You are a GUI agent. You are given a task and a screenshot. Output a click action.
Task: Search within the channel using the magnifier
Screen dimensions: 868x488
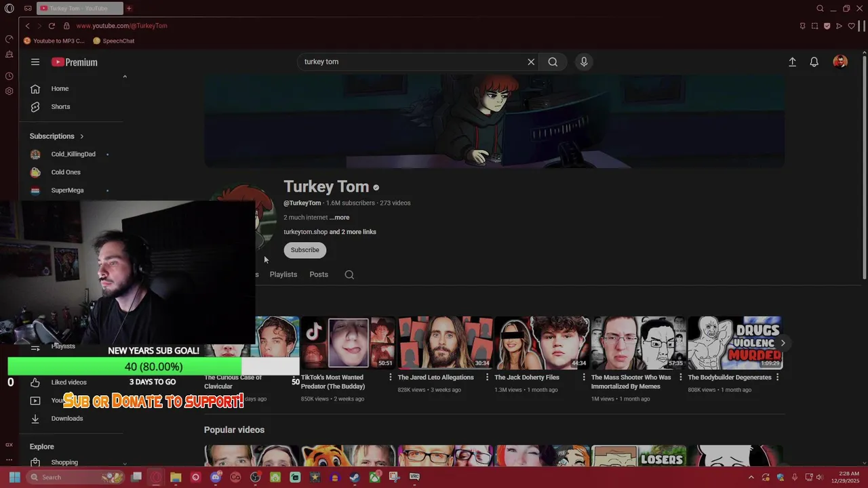point(349,274)
